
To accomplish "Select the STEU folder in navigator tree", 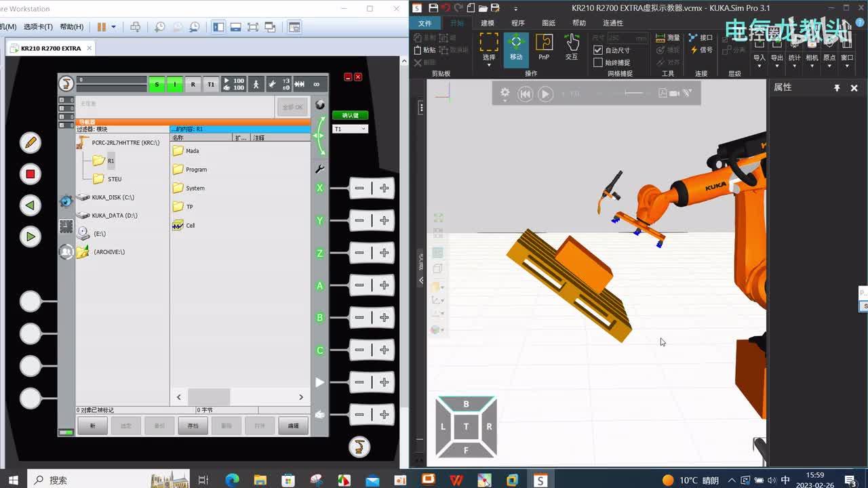I will [x=107, y=179].
